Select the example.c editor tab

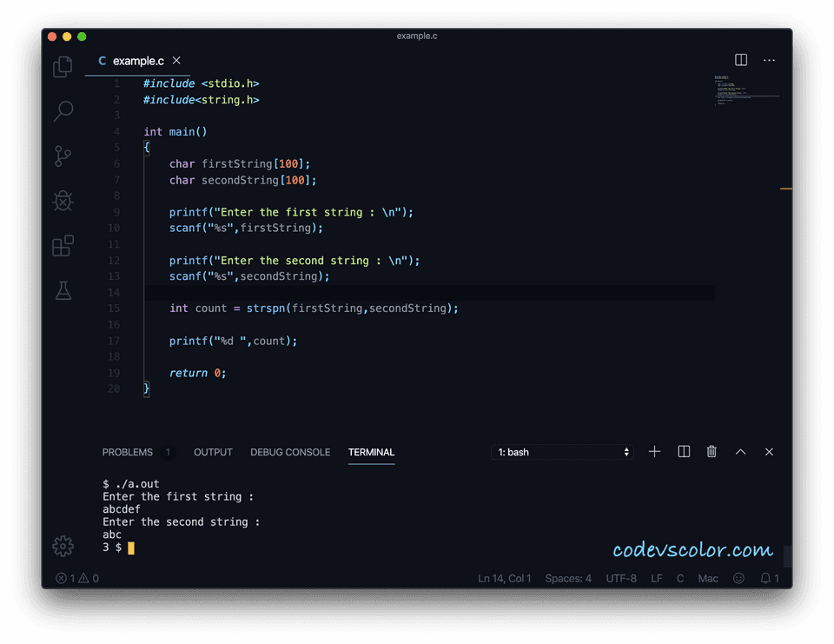pos(137,61)
